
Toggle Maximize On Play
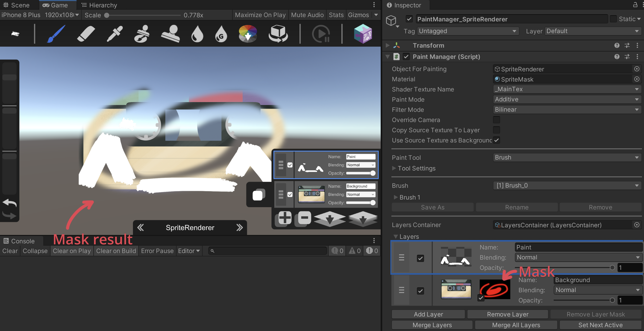(260, 15)
